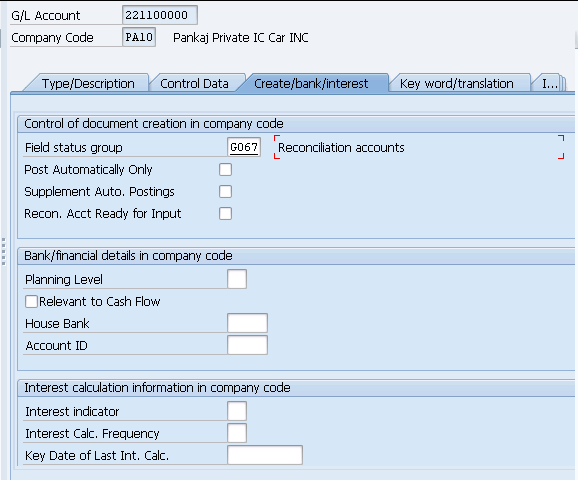Click the Account ID input field
The height and width of the screenshot is (480, 578).
(x=247, y=345)
